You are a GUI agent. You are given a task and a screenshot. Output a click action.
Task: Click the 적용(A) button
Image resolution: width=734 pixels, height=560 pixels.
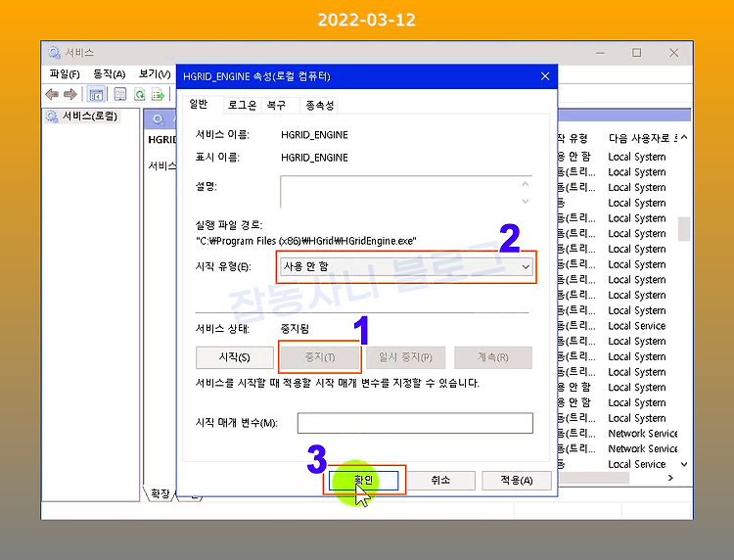pos(517,481)
